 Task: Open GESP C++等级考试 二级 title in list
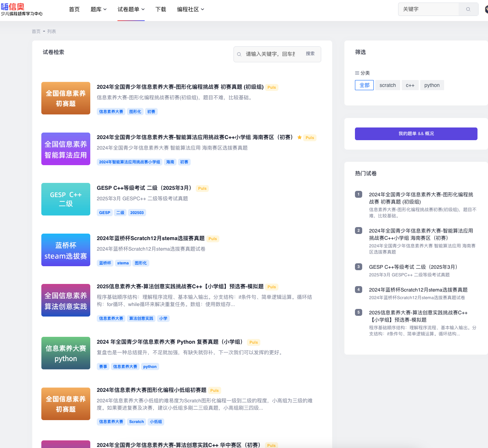pos(145,188)
